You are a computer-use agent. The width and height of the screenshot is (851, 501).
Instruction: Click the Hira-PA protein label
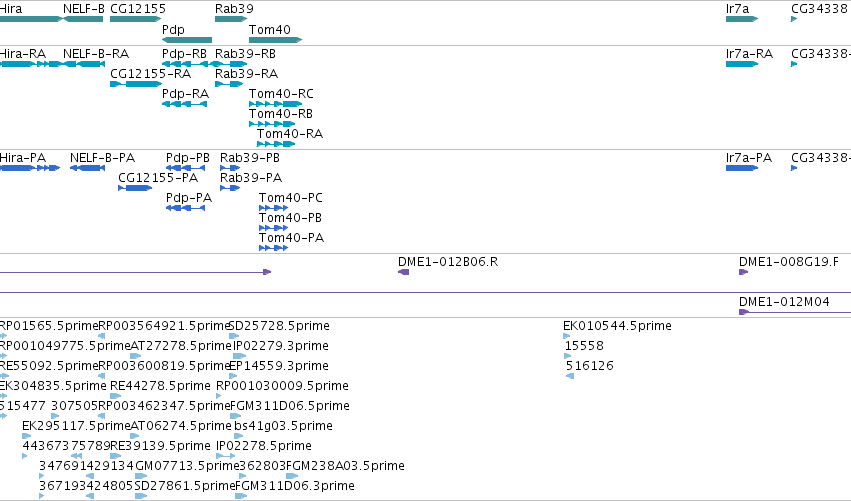tap(23, 158)
